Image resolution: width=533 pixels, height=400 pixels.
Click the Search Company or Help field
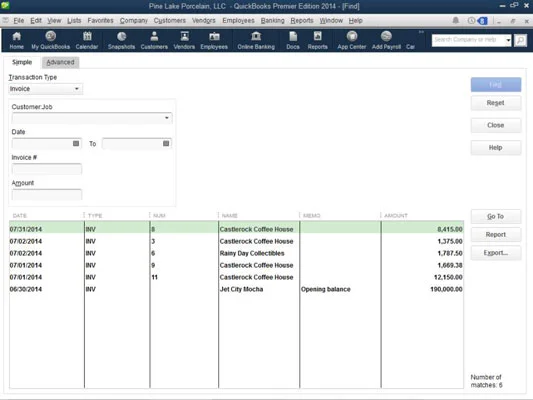(468, 40)
